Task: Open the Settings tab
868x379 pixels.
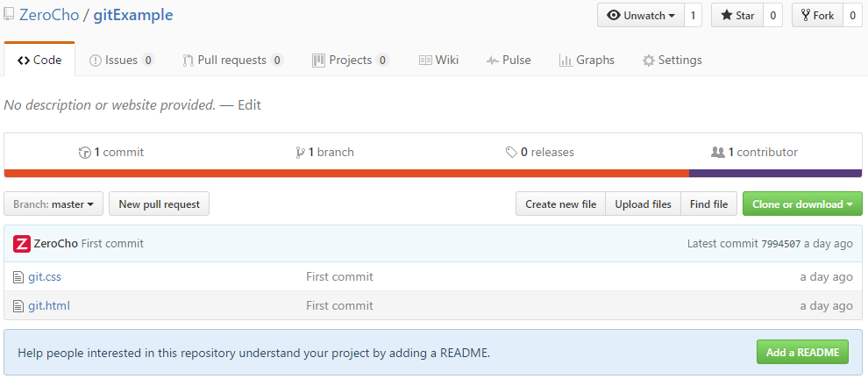Action: (x=672, y=60)
